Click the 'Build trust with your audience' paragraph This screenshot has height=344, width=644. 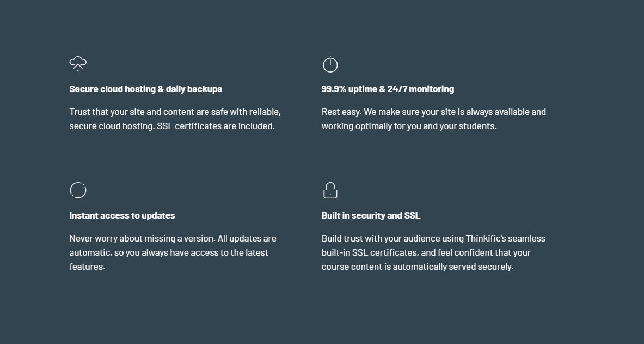(433, 252)
